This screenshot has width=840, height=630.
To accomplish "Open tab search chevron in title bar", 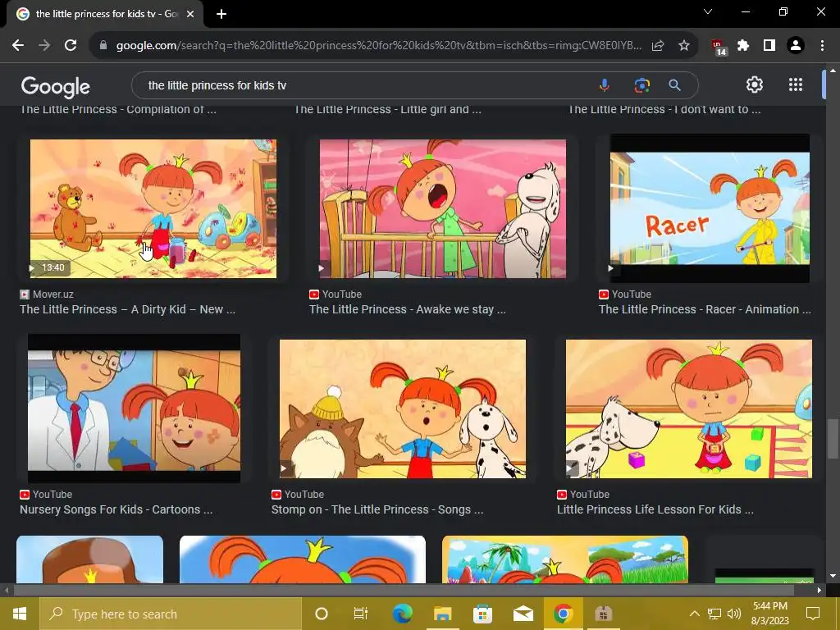I will [x=708, y=11].
